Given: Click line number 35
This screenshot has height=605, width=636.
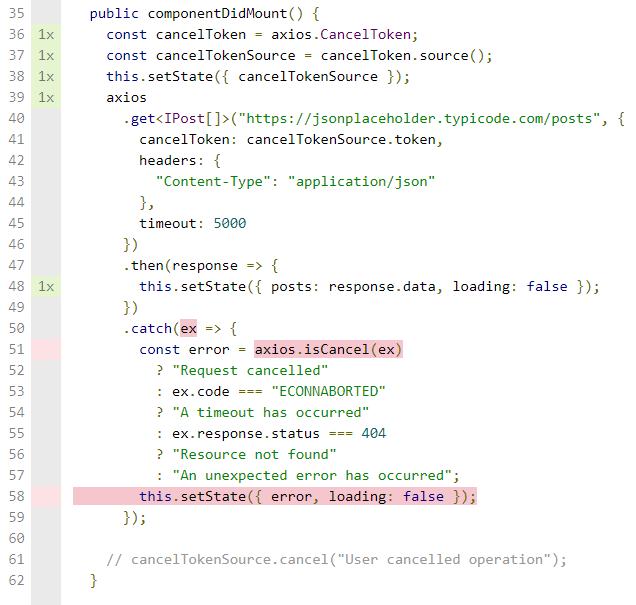Looking at the screenshot, I should click(15, 14).
